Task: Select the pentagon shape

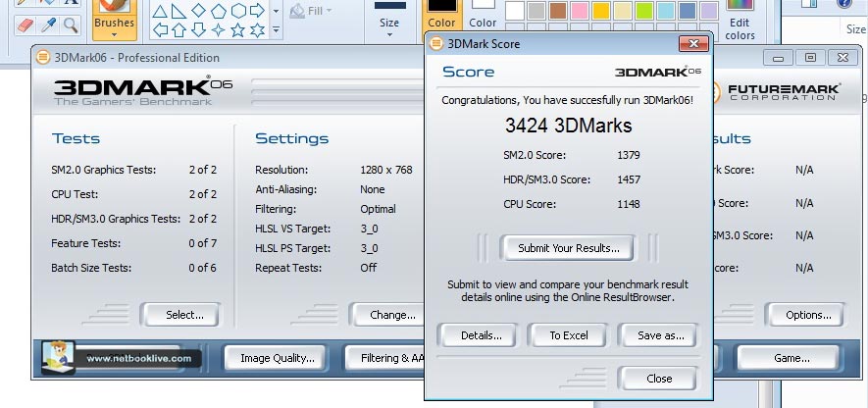Action: tap(219, 11)
